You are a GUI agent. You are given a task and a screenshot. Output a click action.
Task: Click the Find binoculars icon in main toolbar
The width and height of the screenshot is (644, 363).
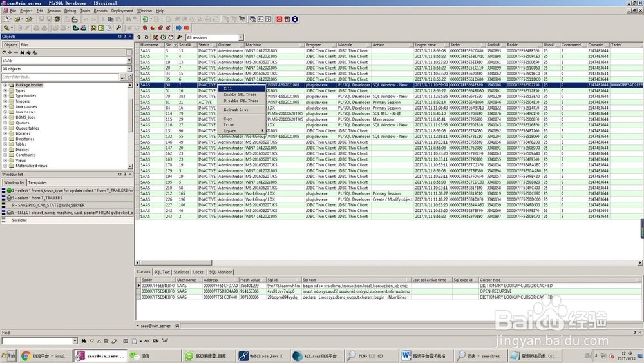(128, 19)
